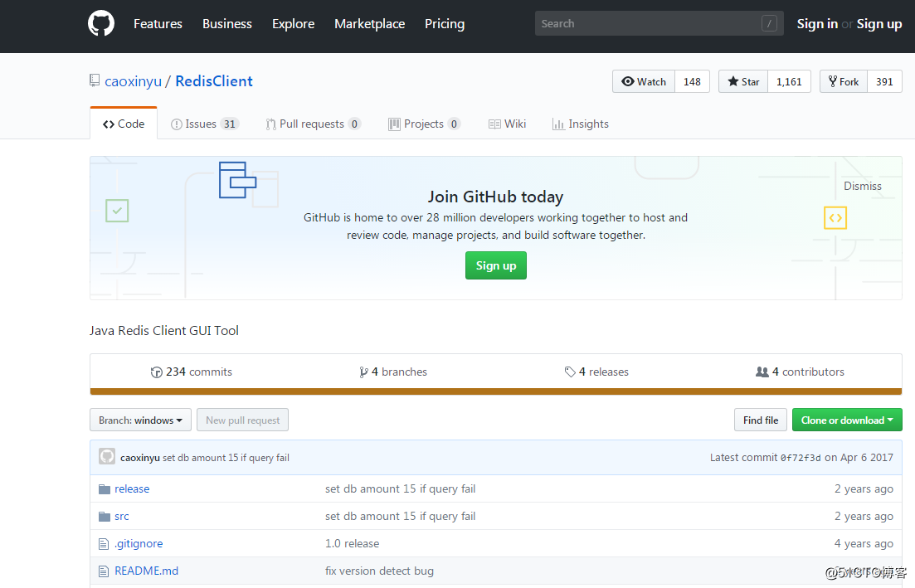This screenshot has height=588, width=915.
Task: Switch to the Wiki tab
Action: (x=507, y=124)
